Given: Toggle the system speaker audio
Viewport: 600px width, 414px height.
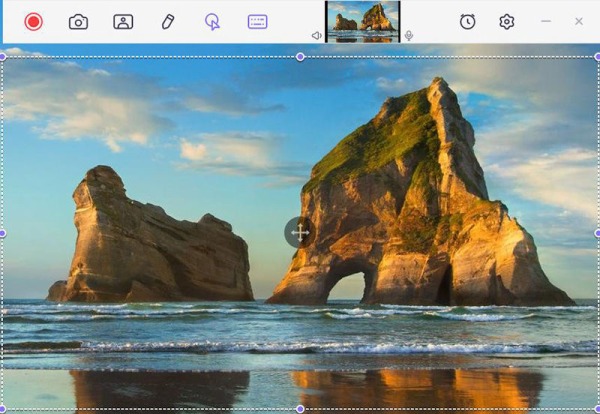Looking at the screenshot, I should coord(317,35).
